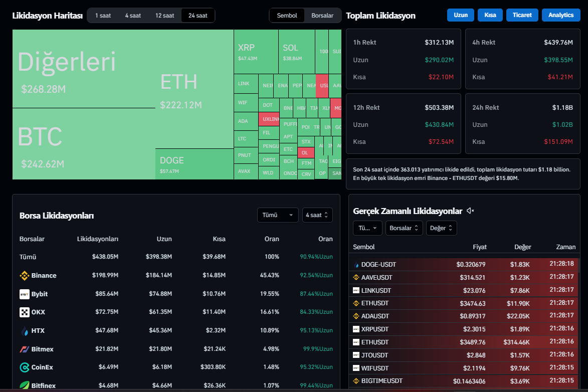Screen dimensions: 588x392
Task: Open the Değer filter dropdown
Action: (441, 228)
